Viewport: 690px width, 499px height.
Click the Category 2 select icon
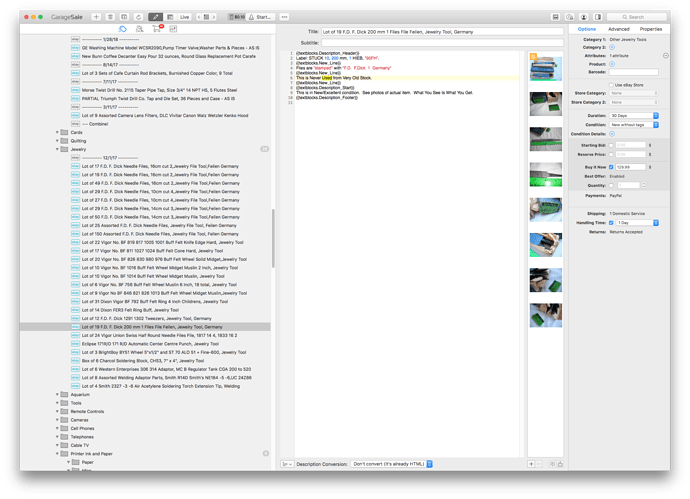612,47
